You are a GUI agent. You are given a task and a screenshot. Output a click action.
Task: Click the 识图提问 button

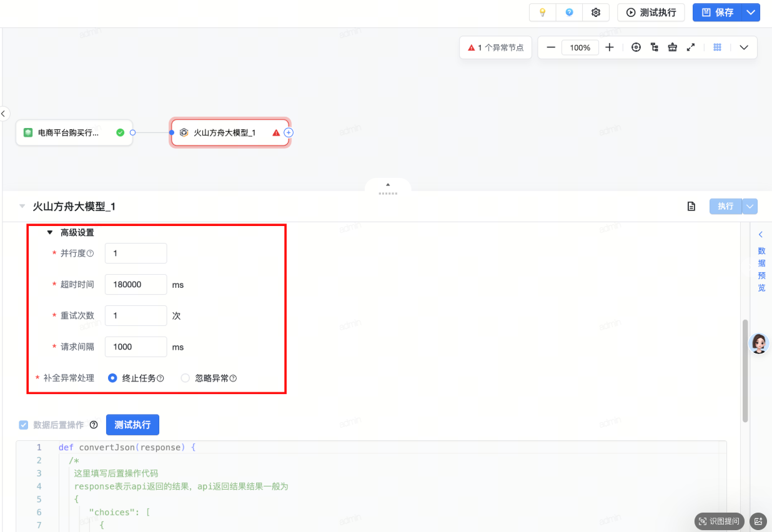719,521
